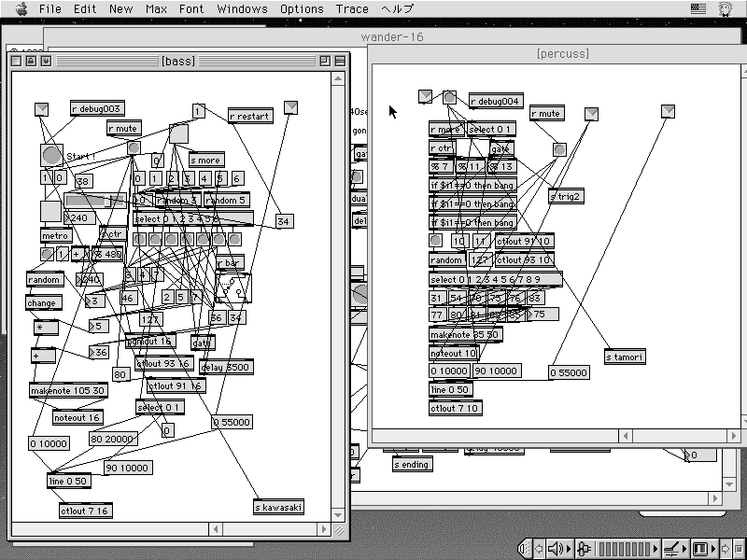Open the Trace menu
This screenshot has height=560, width=747.
click(352, 8)
